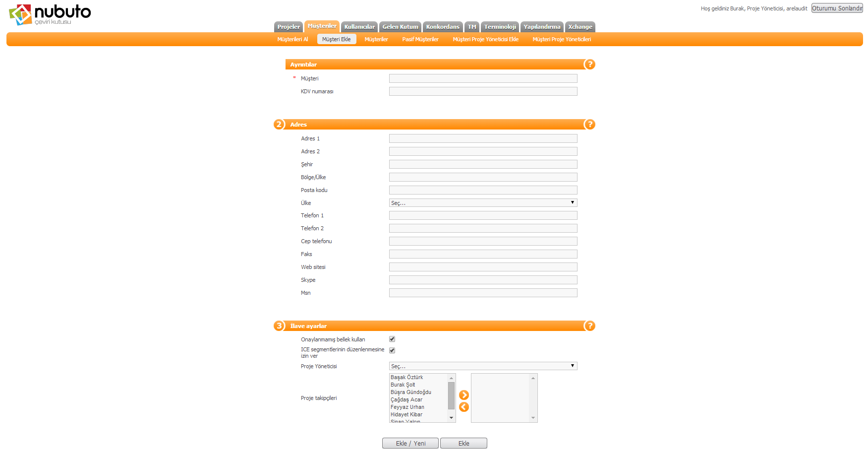The height and width of the screenshot is (459, 868).
Task: Switch to the Projeler tab
Action: tap(289, 27)
